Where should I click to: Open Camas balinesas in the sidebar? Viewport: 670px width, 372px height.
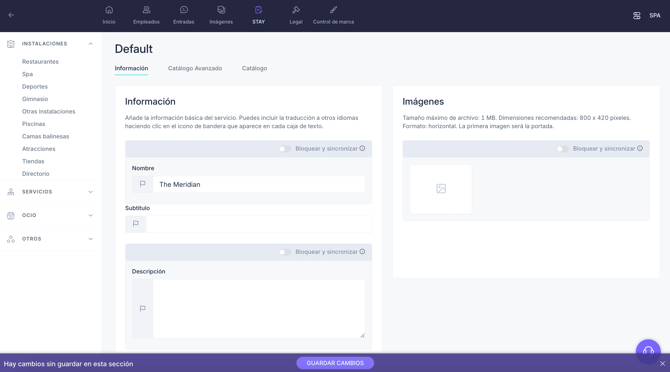45,136
